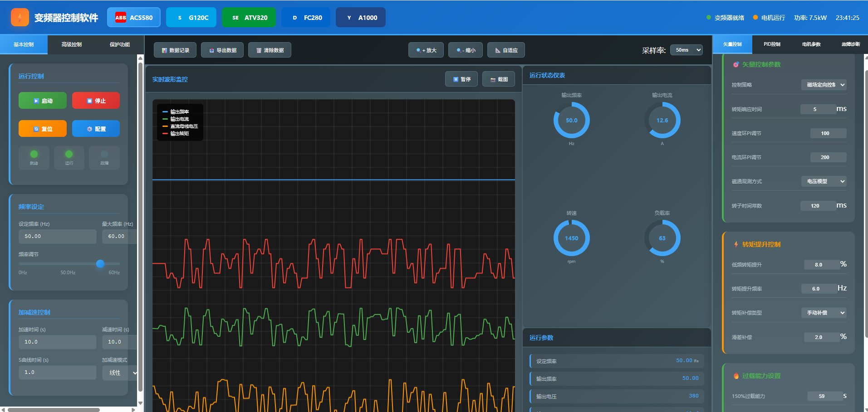Image resolution: width=868 pixels, height=412 pixels.
Task: Click the 频率调节 slider handle
Action: (100, 264)
